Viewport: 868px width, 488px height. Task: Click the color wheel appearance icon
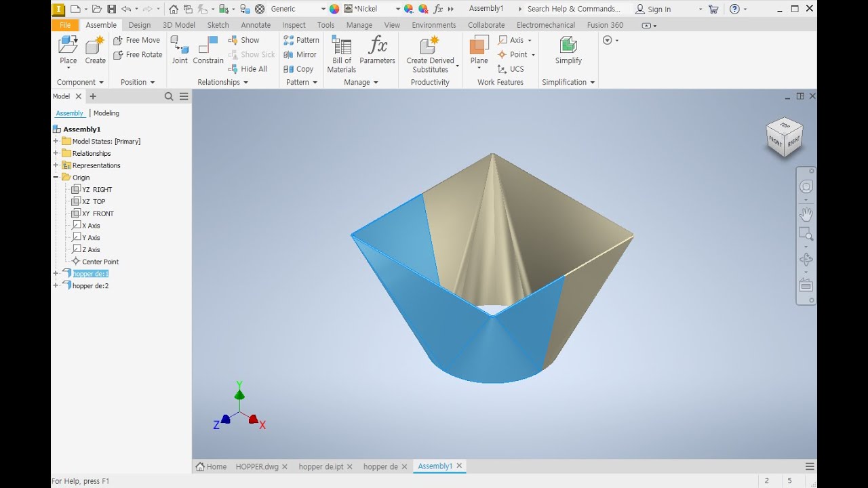click(x=334, y=9)
